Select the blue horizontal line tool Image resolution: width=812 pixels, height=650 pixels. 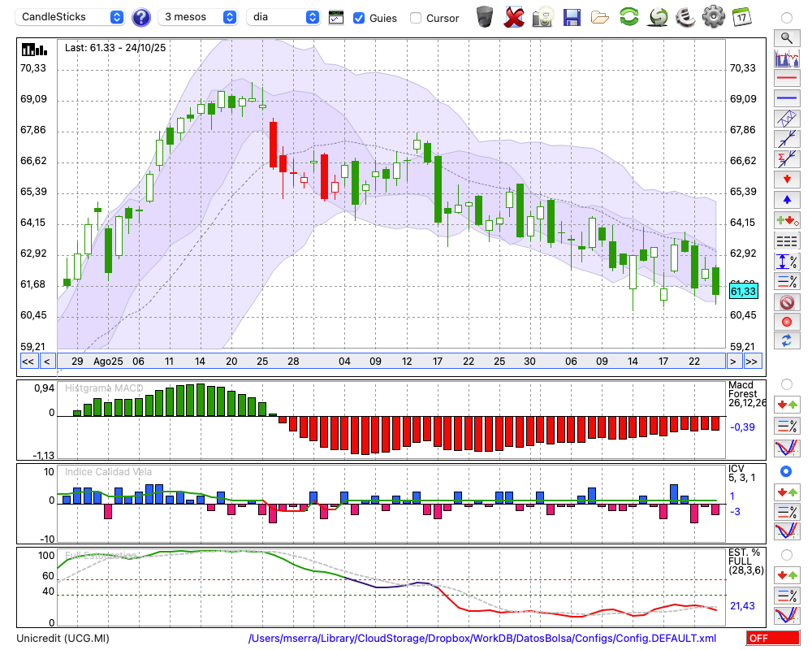click(787, 98)
